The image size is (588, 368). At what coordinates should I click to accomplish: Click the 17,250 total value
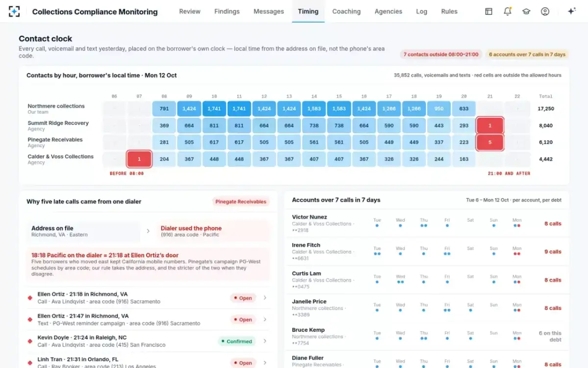pos(545,109)
